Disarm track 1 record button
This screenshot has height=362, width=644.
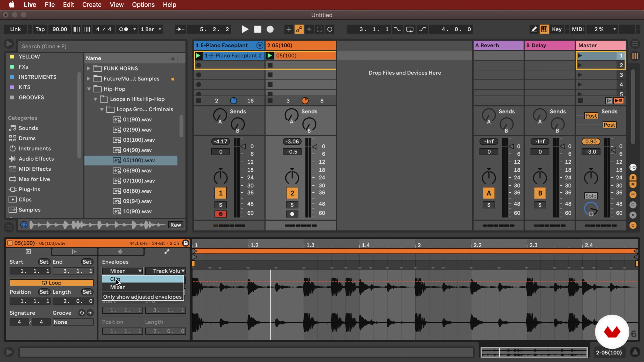[x=221, y=214]
